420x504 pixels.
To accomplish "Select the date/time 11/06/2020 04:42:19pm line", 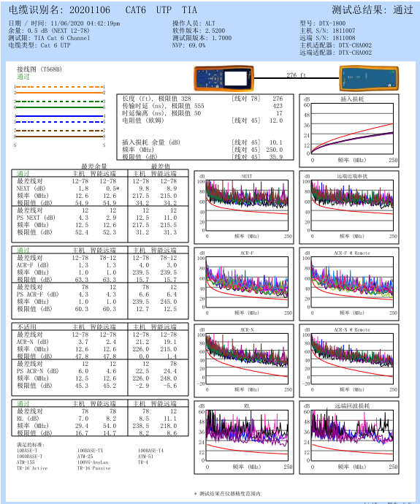I will (x=64, y=23).
